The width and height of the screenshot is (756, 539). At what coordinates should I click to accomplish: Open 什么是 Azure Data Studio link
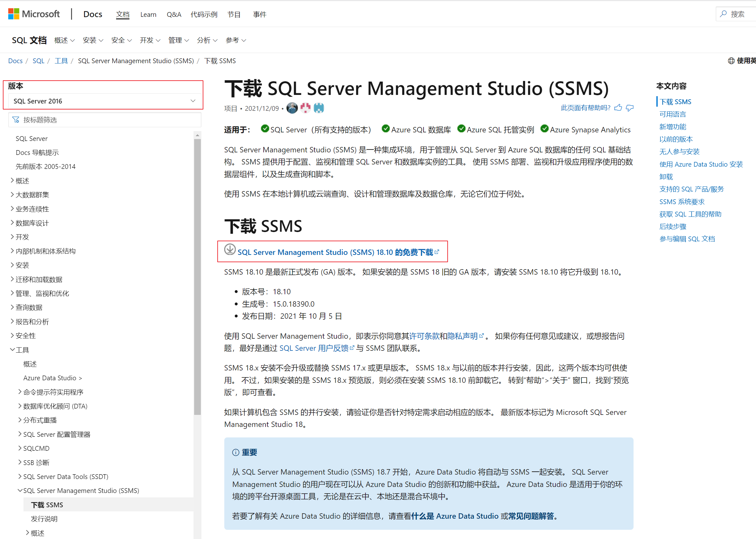point(455,516)
